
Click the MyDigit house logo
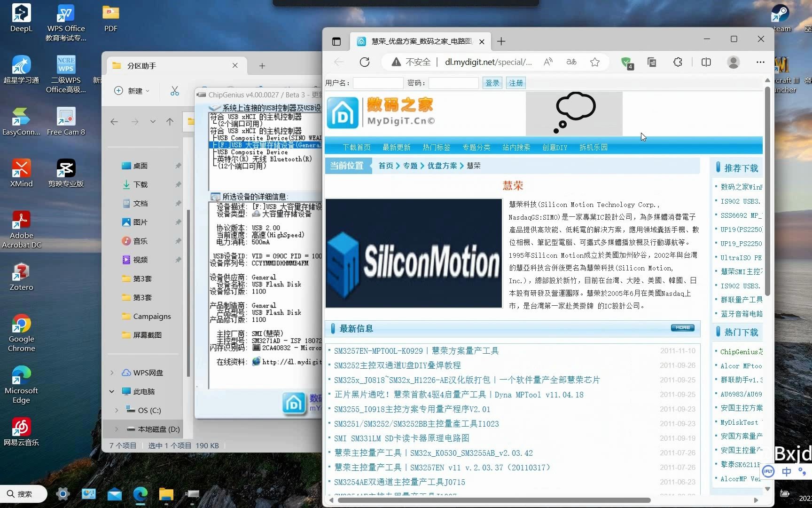click(343, 113)
